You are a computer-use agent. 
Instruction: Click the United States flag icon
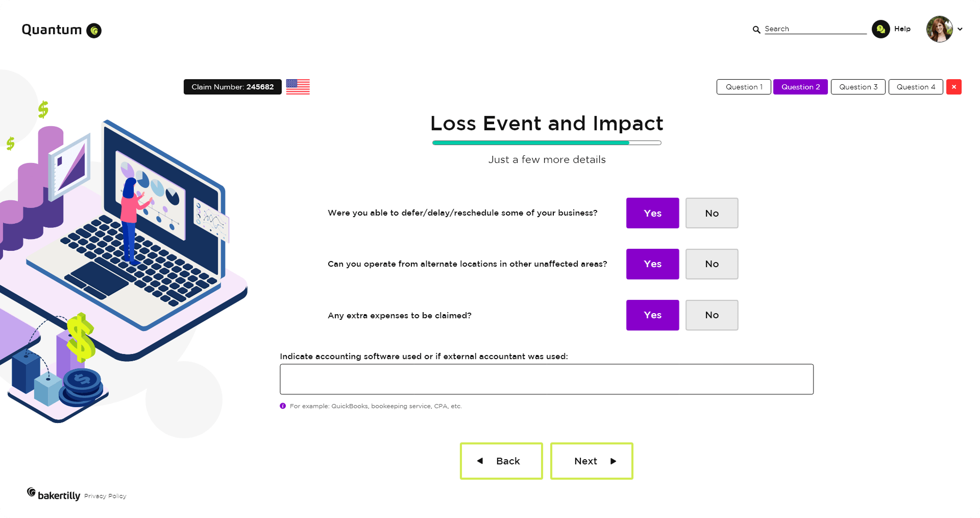coord(298,87)
